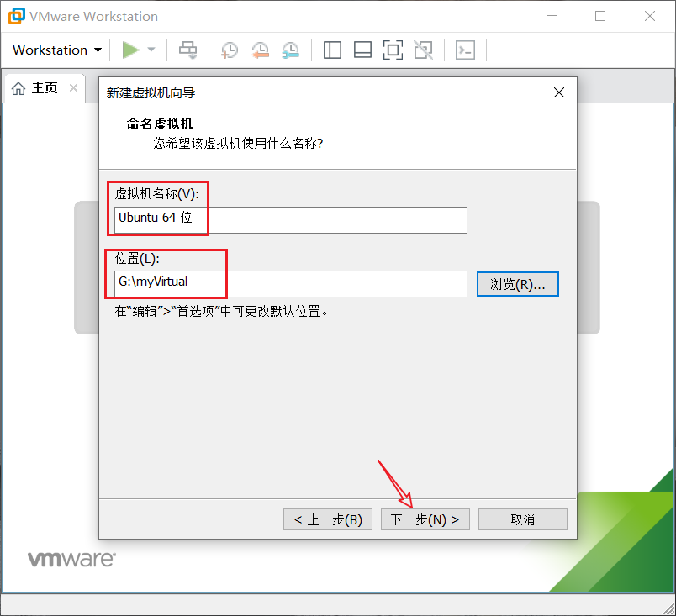
Task: Minimize the VMware Workstation window
Action: click(x=552, y=16)
